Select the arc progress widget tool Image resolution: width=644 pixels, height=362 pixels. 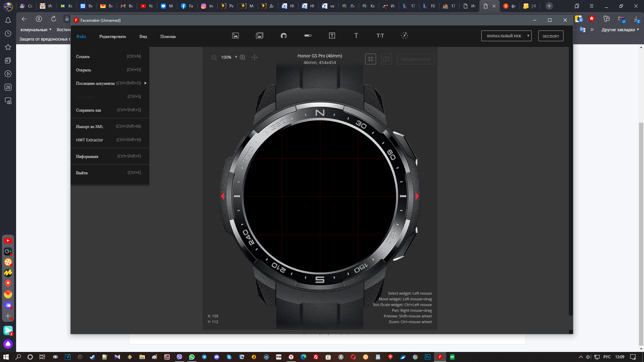pos(284,36)
